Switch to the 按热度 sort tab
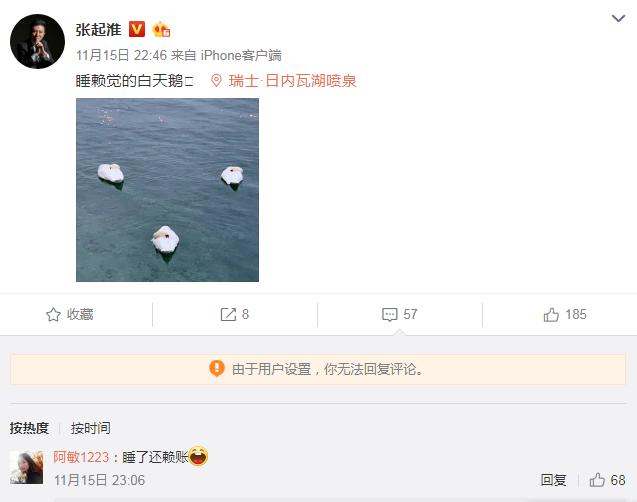Viewport: 637px width, 502px height. (29, 428)
